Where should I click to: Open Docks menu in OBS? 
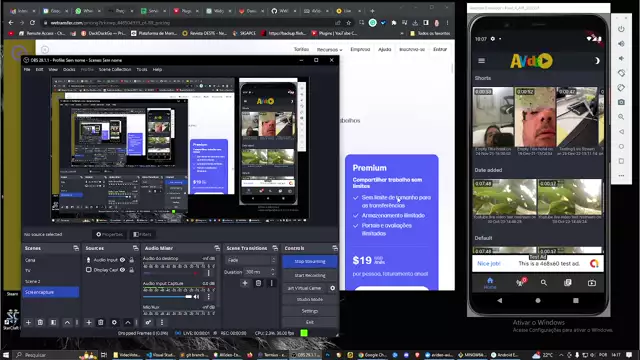point(69,69)
